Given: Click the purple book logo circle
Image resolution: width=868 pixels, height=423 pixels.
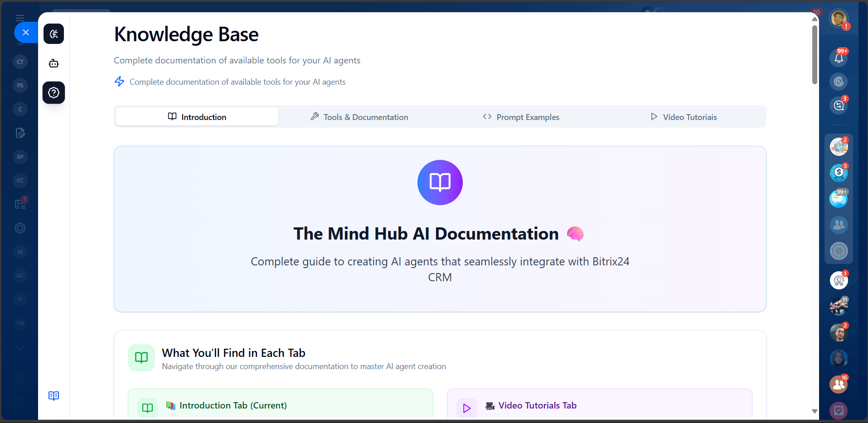Looking at the screenshot, I should pyautogui.click(x=440, y=183).
